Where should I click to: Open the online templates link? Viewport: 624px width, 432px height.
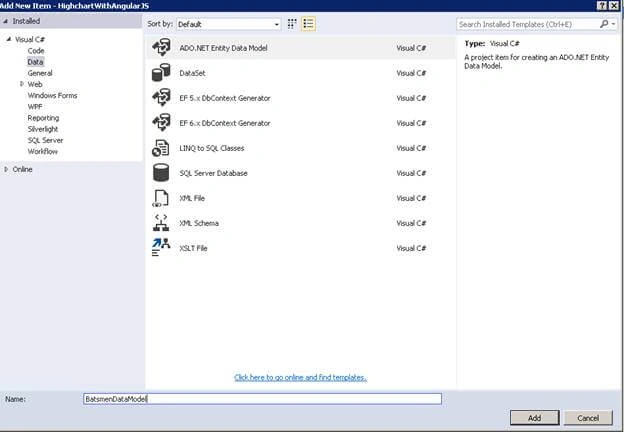pos(300,378)
